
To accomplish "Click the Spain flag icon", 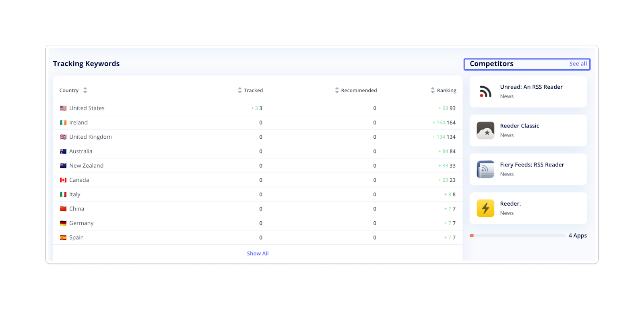I will click(x=63, y=237).
